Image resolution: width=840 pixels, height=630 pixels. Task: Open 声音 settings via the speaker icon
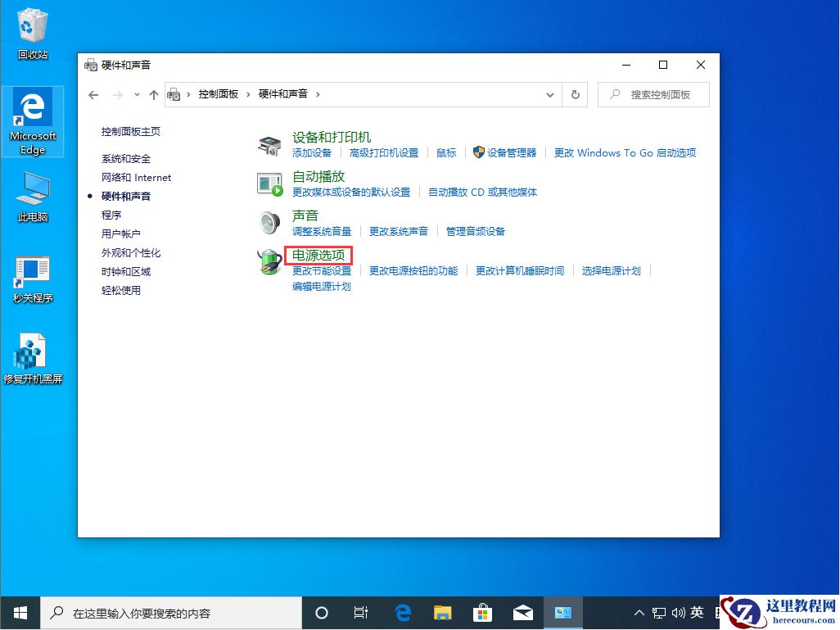[269, 223]
